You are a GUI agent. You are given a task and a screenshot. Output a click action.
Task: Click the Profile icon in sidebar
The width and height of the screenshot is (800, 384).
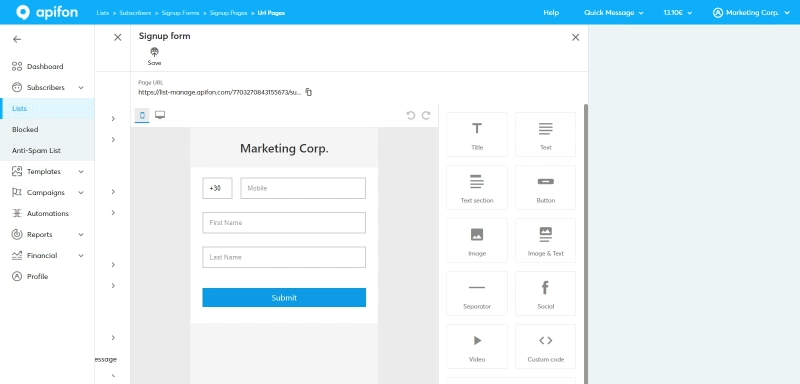(17, 276)
